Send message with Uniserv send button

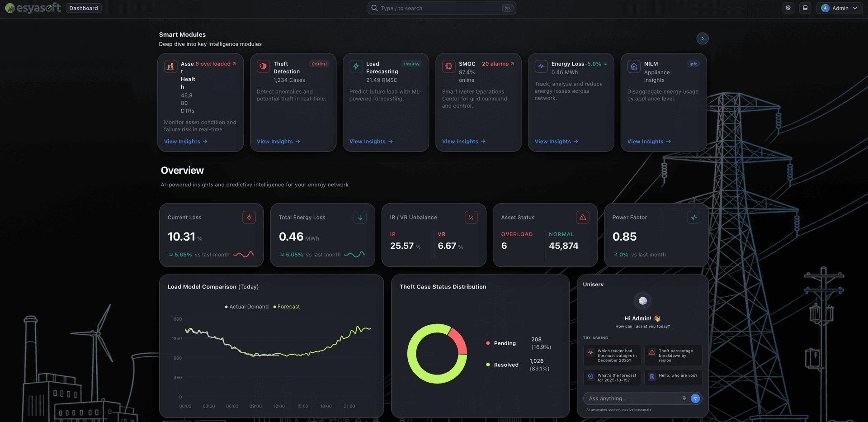(x=695, y=398)
